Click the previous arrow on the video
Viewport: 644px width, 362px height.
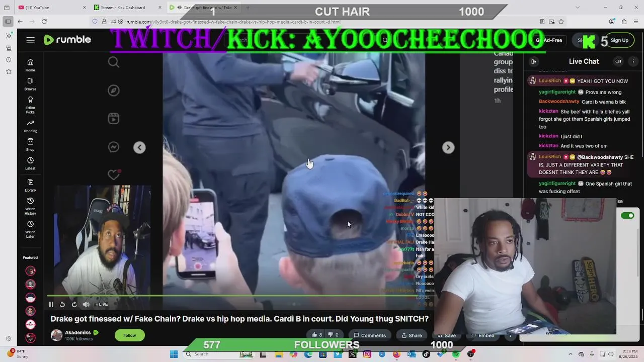139,147
